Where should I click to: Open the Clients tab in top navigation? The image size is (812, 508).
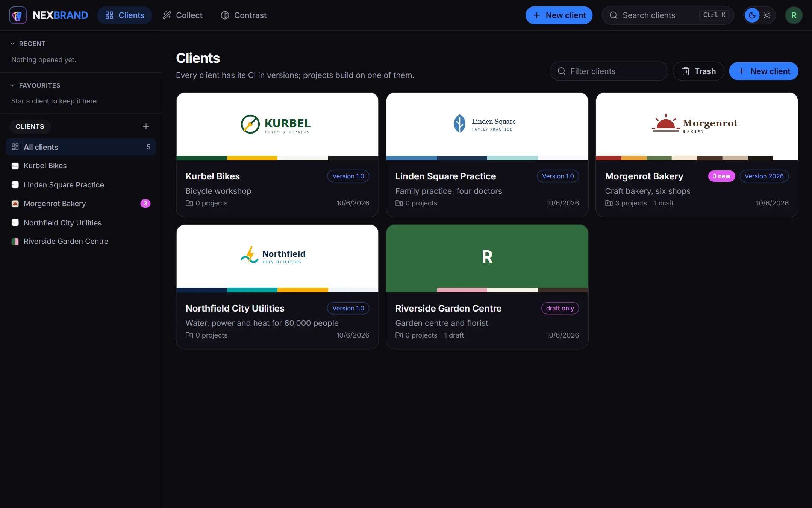pyautogui.click(x=124, y=15)
